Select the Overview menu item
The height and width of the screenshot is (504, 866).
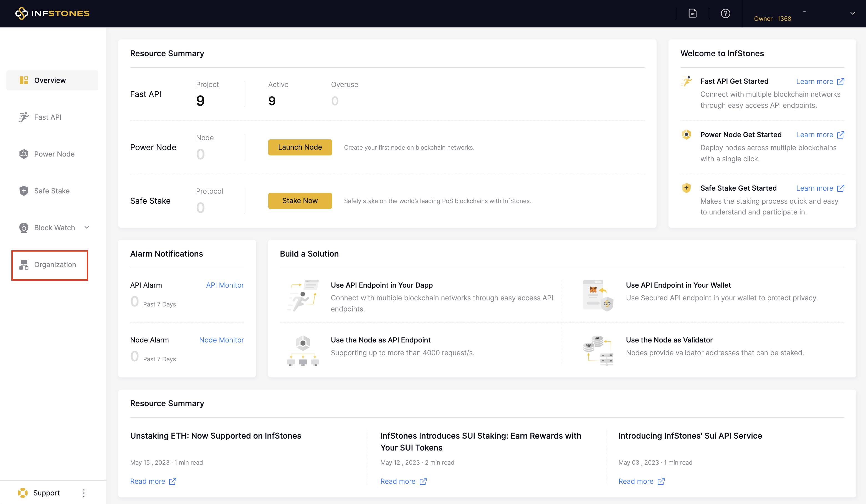pos(50,80)
